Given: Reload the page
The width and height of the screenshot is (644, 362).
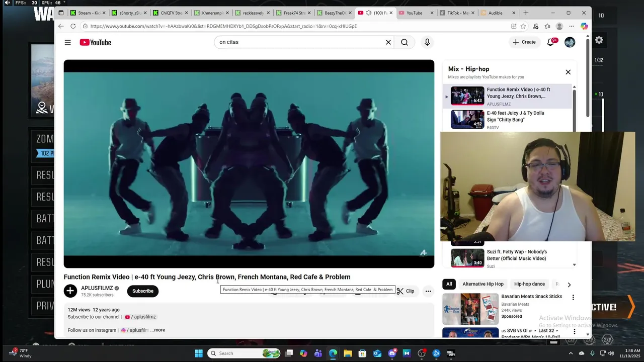Looking at the screenshot, I should [x=73, y=26].
